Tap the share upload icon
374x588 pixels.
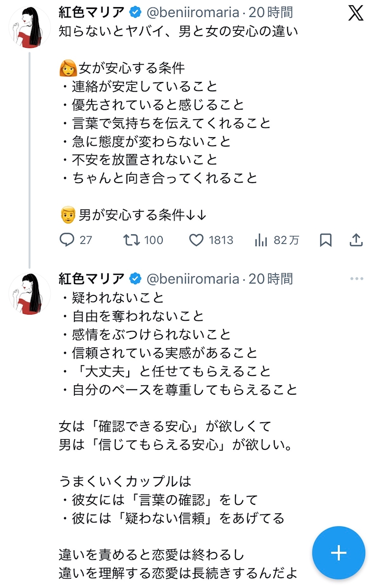click(x=356, y=240)
